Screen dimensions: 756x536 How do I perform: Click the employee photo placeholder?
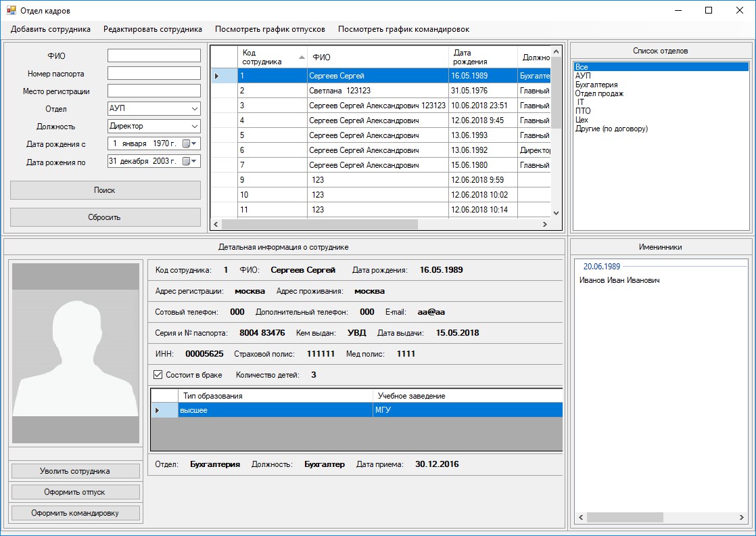[76, 353]
